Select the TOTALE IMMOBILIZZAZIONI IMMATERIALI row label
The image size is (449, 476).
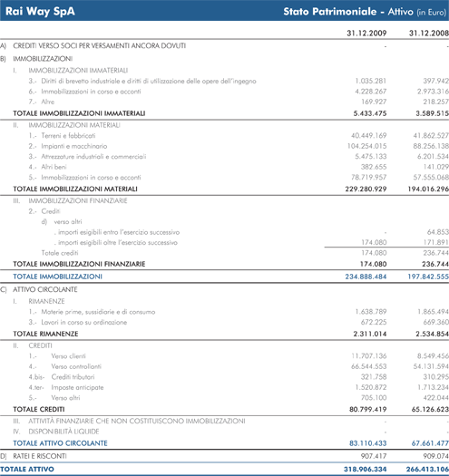(x=79, y=113)
